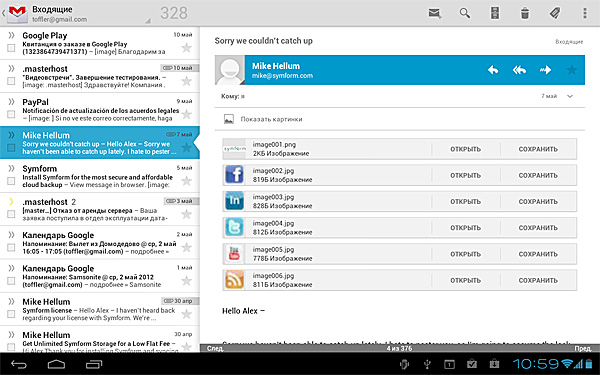
Task: Delete the email using the trash icon
Action: (x=525, y=13)
